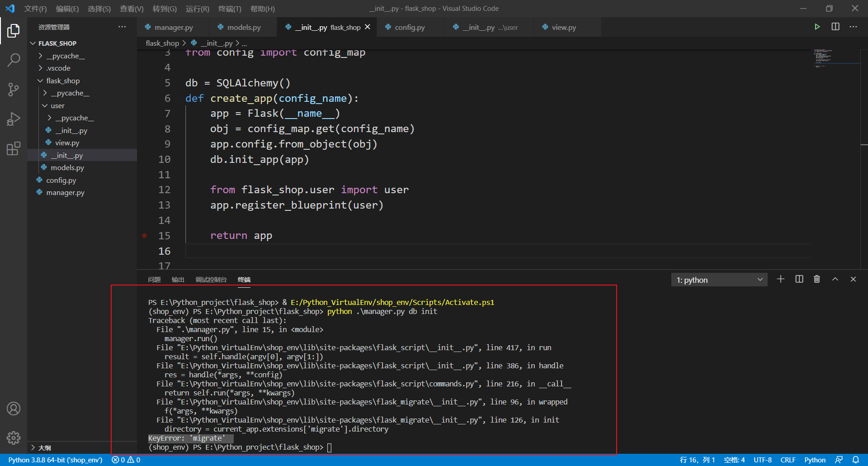Switch to the models.py editor tab
Screen dimensions: 868x466
[x=243, y=27]
